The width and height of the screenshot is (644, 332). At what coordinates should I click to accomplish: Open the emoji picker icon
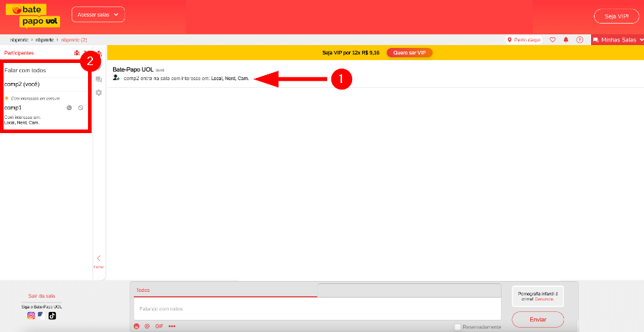click(137, 326)
